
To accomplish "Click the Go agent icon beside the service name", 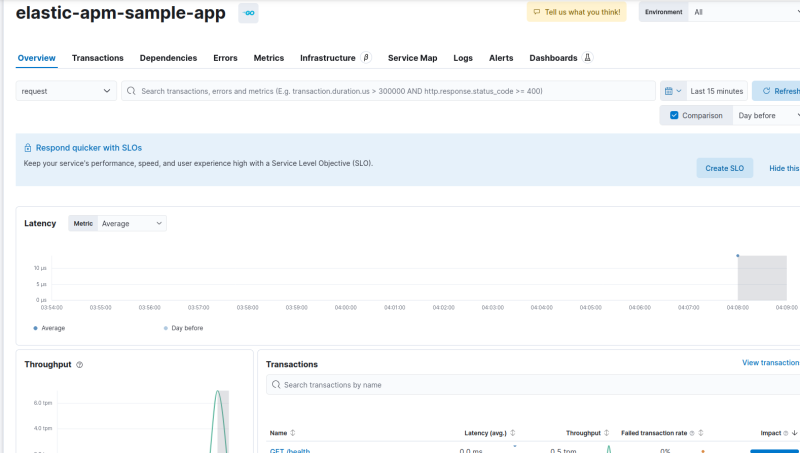I will click(x=248, y=14).
